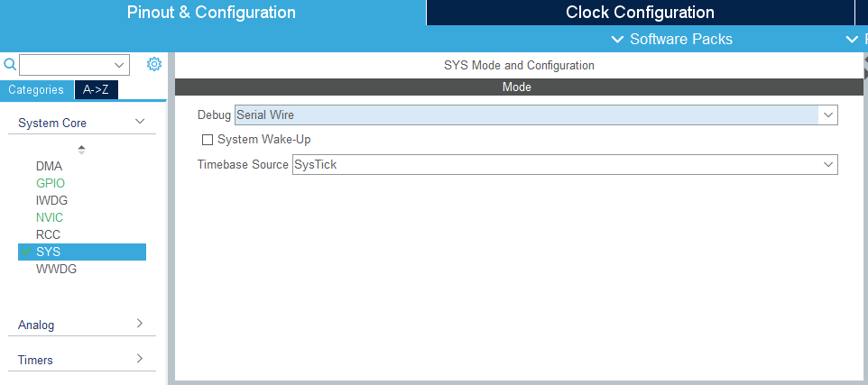Collapse the System Core category

point(140,121)
